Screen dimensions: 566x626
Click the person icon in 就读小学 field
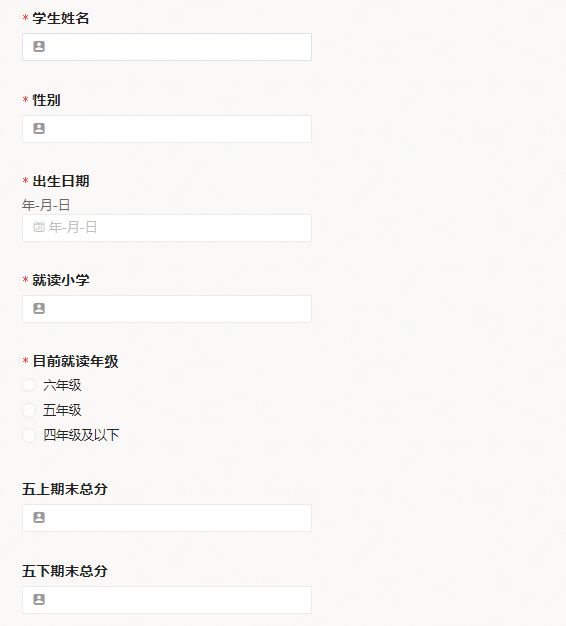(x=39, y=309)
